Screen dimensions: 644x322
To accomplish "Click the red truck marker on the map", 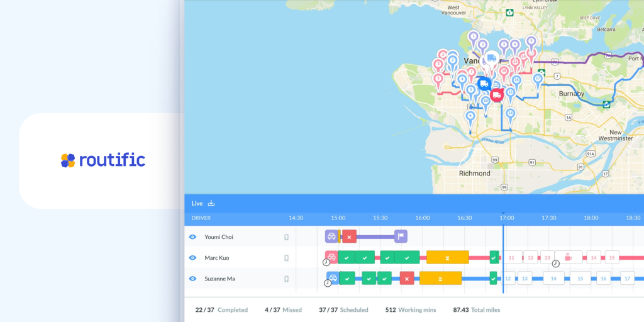I will [x=496, y=95].
